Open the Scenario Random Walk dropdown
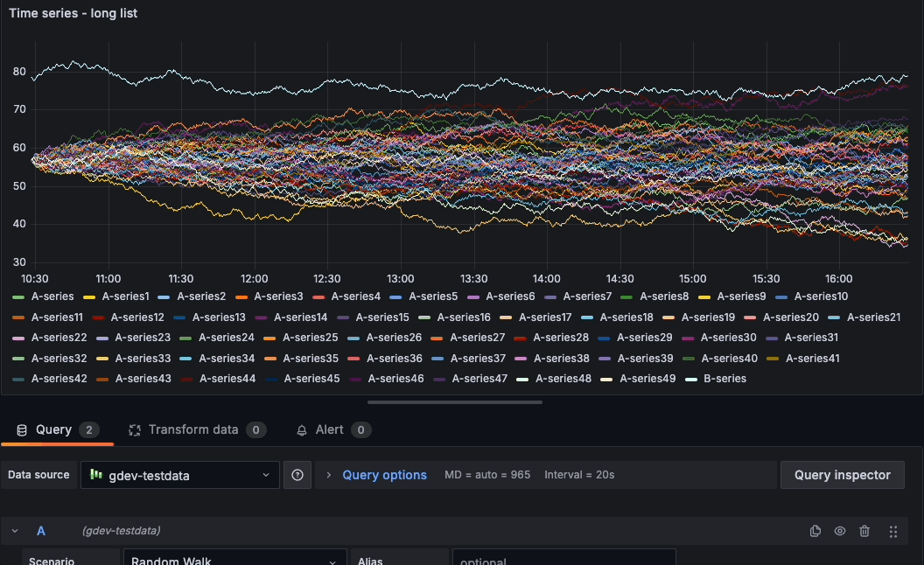 pyautogui.click(x=234, y=560)
